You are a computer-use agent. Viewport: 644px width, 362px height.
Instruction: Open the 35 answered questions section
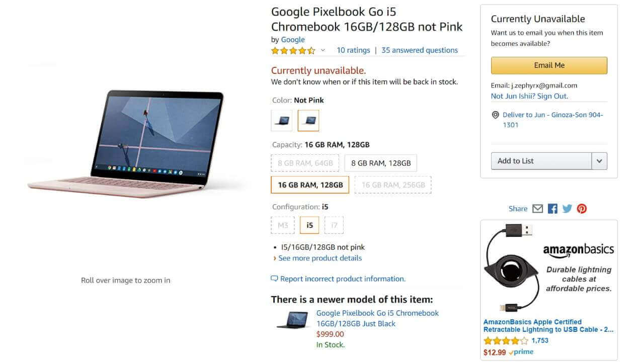tap(420, 50)
